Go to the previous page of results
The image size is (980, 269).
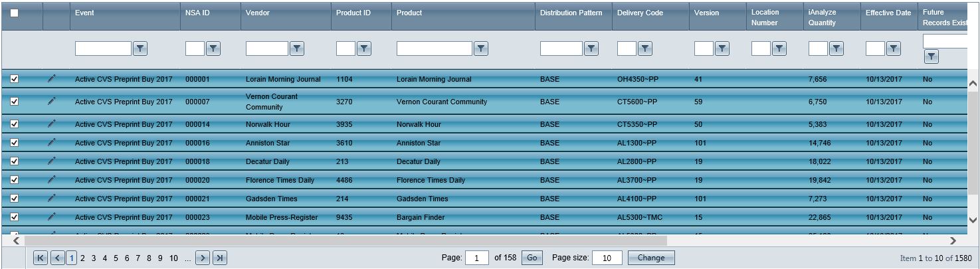tap(57, 258)
